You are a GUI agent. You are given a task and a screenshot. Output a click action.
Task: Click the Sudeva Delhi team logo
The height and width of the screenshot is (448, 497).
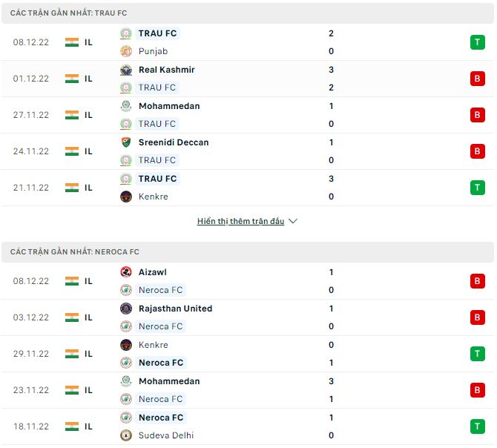pos(126,435)
